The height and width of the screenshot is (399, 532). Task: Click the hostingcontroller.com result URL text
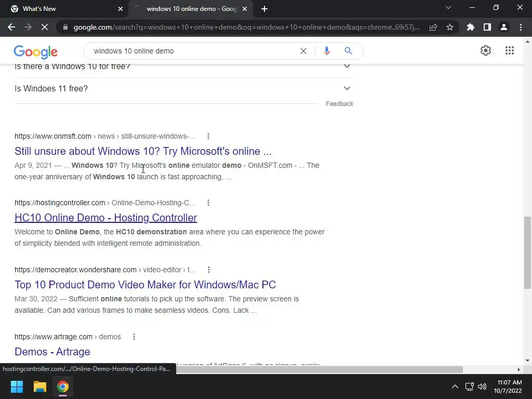[x=104, y=203]
